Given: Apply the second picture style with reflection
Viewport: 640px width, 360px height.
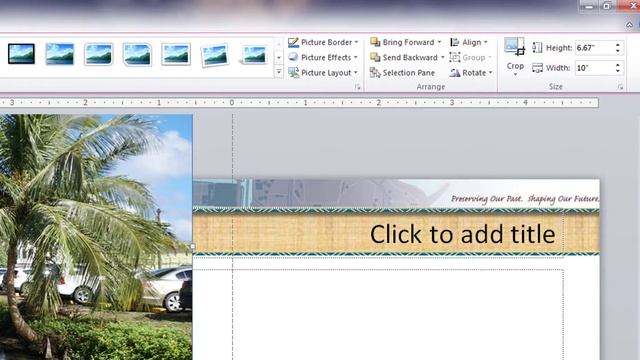Looking at the screenshot, I should pos(60,54).
